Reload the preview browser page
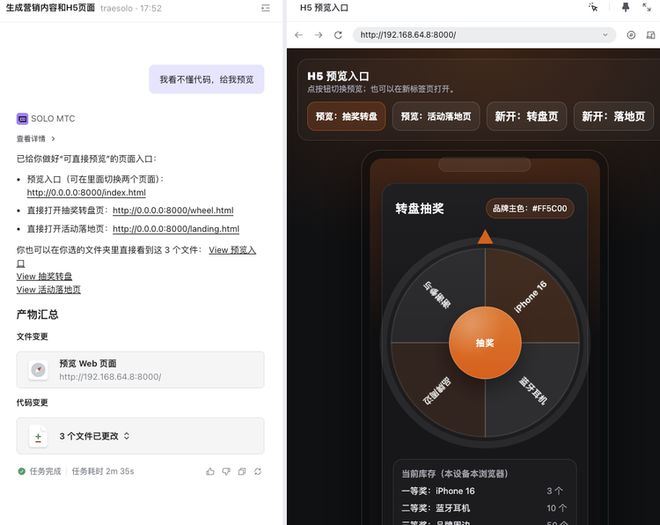660x525 pixels. tap(338, 35)
